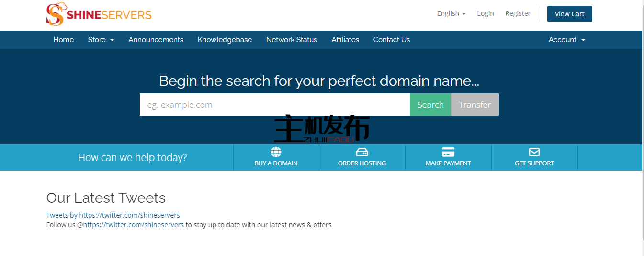The width and height of the screenshot is (644, 256).
Task: Expand the Account dropdown menu
Action: point(566,40)
